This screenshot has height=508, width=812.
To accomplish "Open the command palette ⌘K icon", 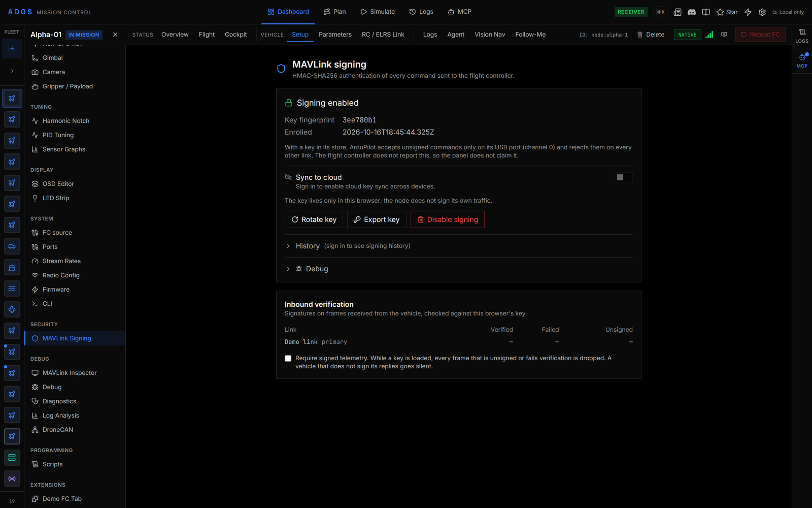I will [x=660, y=12].
